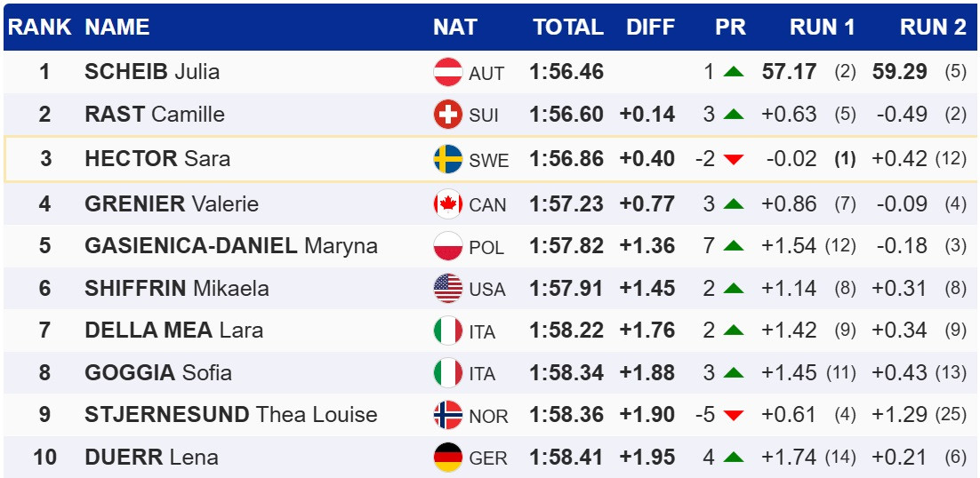This screenshot has height=478, width=980.
Task: Click the Germany flag icon
Action: 448,458
